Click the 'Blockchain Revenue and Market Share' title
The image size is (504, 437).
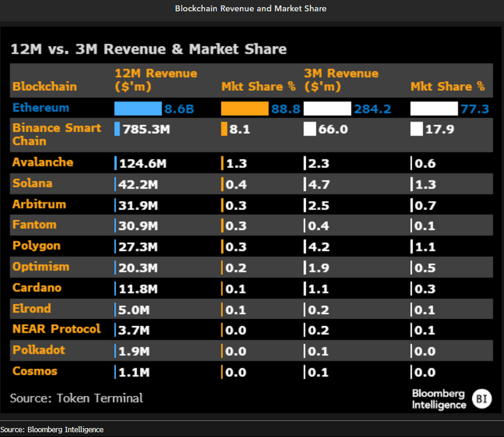[251, 8]
